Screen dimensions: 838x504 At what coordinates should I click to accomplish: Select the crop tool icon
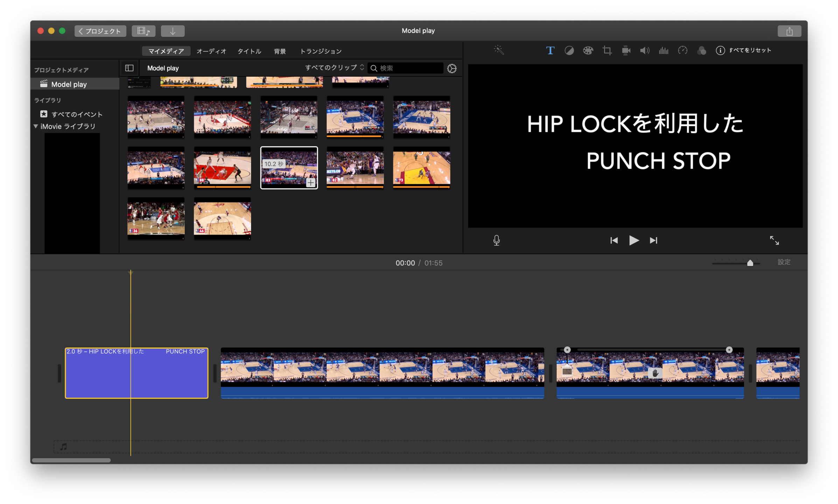coord(607,50)
